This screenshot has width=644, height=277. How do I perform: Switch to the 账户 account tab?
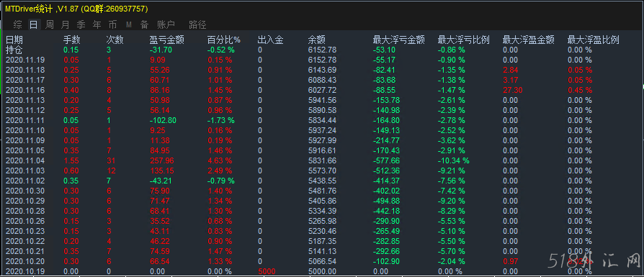[x=166, y=24]
